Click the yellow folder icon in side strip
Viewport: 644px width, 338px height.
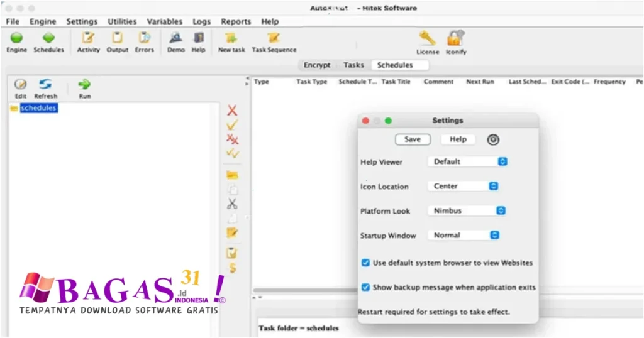(232, 175)
